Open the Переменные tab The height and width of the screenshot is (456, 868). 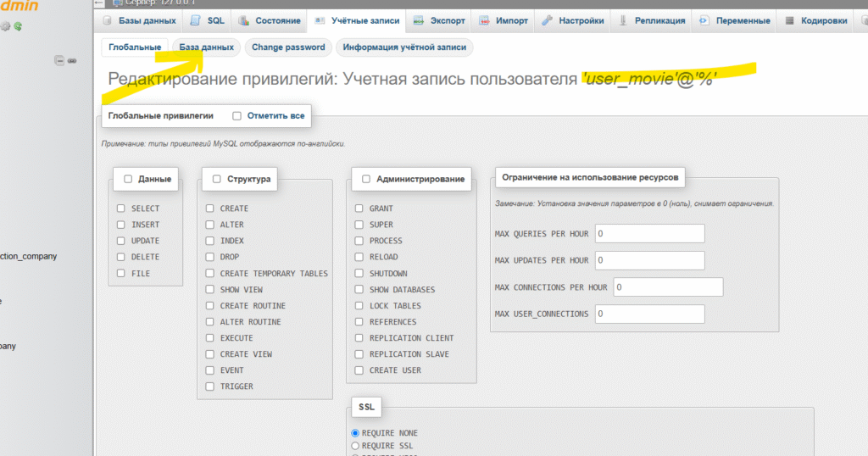pyautogui.click(x=735, y=20)
